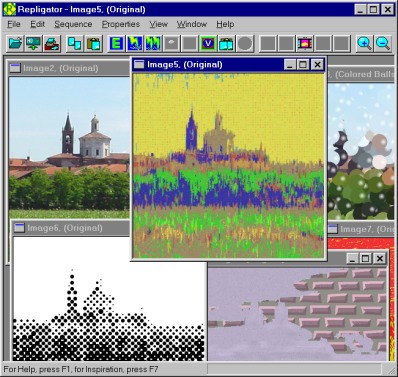Click the screen capture monitor icon
This screenshot has width=398, height=377.
[x=34, y=44]
